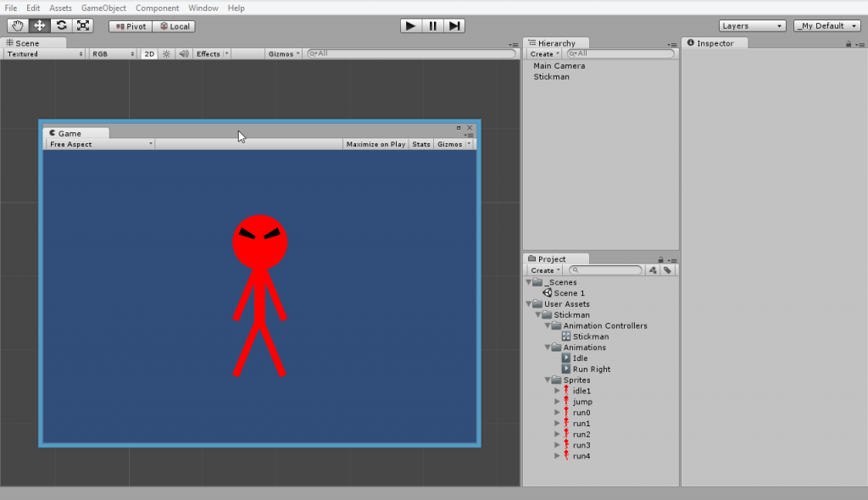Select the Hand tool in toolbar
The width and height of the screenshot is (868, 500).
pos(17,26)
